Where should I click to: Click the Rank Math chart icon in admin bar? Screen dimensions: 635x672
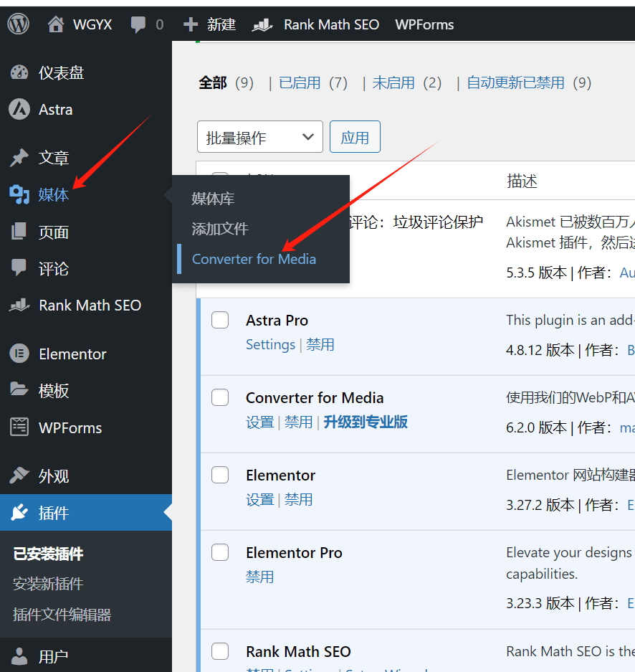click(262, 25)
